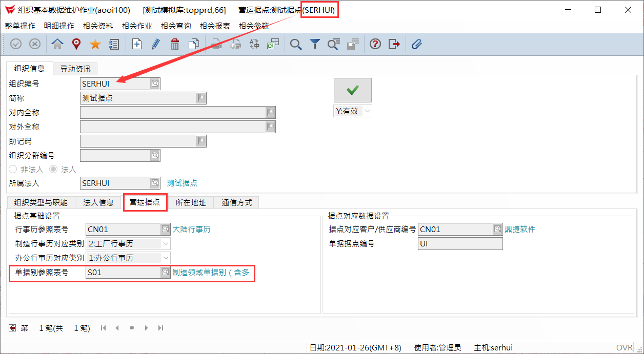Click the blue pencil edit icon
This screenshot has width=644, height=354.
pos(156,44)
